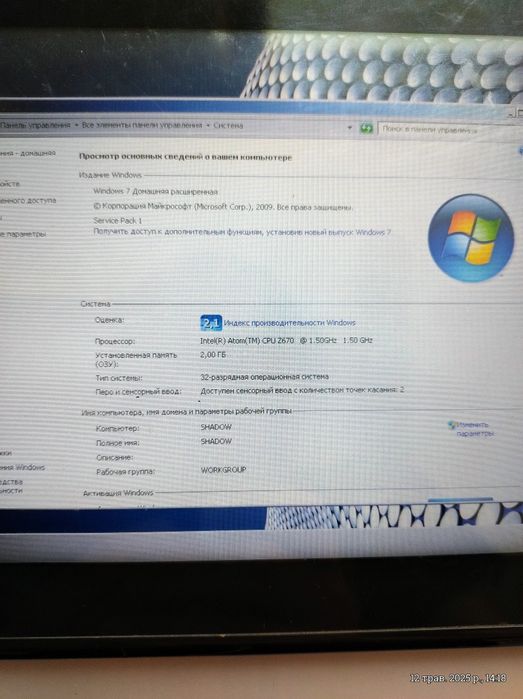The height and width of the screenshot is (699, 523).
Task: Click the refresh button next to address bar
Action: (x=366, y=128)
